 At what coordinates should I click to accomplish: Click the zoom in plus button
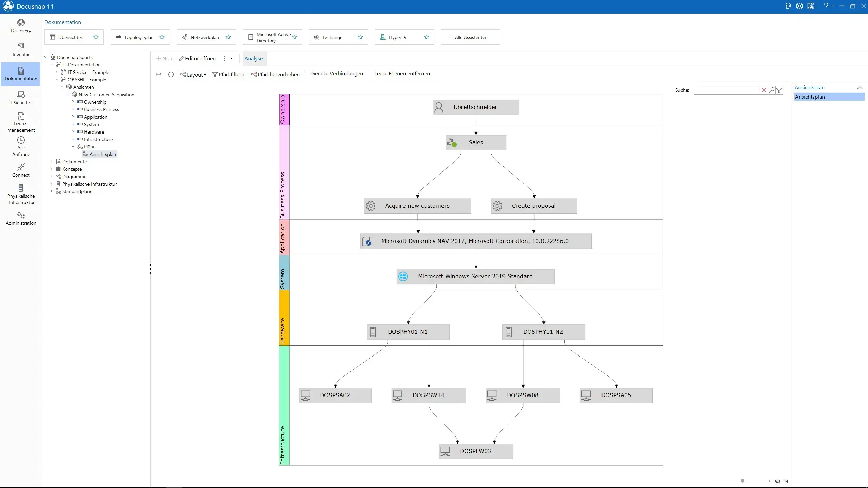[x=769, y=481]
